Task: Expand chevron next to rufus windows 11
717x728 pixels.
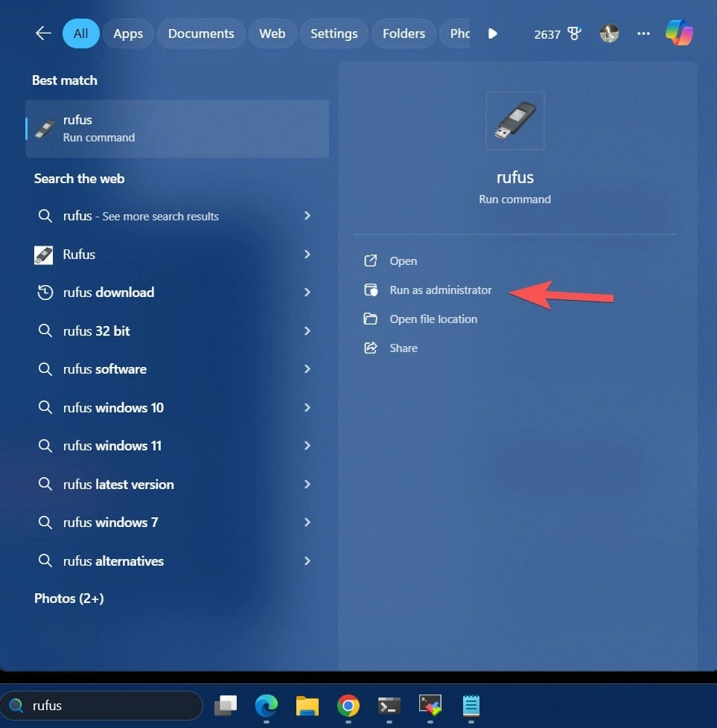Action: click(307, 445)
